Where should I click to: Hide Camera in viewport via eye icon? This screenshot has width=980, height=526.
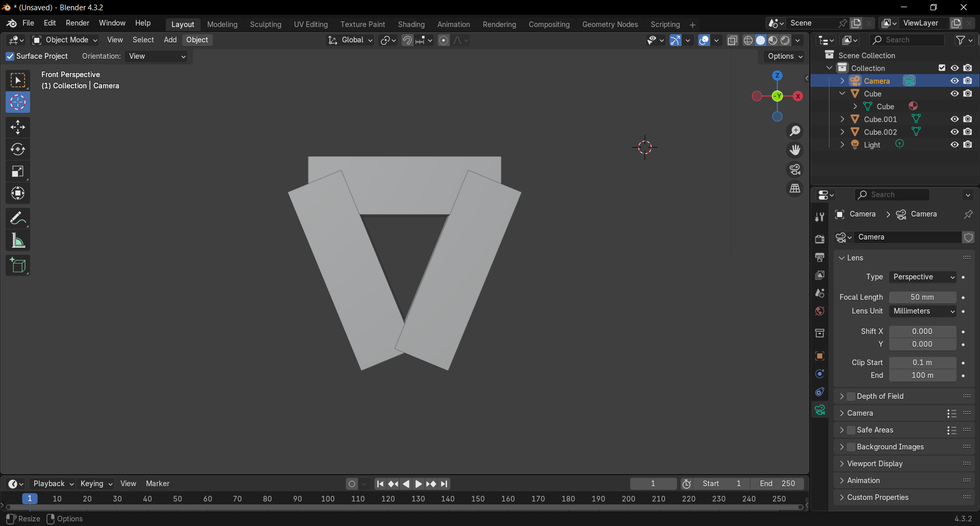pyautogui.click(x=954, y=81)
